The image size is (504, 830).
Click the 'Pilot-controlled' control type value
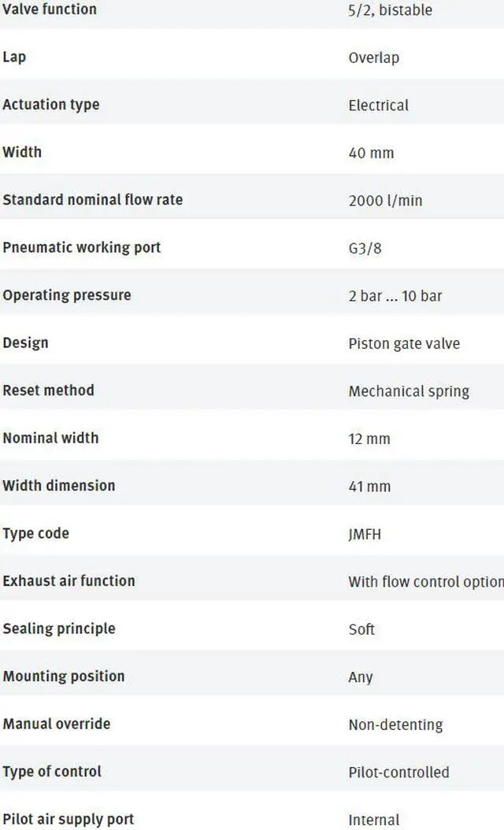[398, 772]
